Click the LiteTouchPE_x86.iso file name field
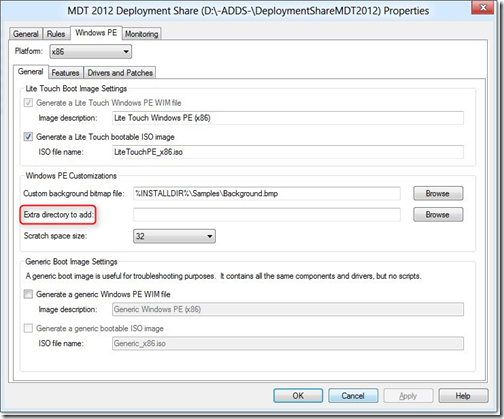Viewport: 504px width, 419px height. [288, 152]
